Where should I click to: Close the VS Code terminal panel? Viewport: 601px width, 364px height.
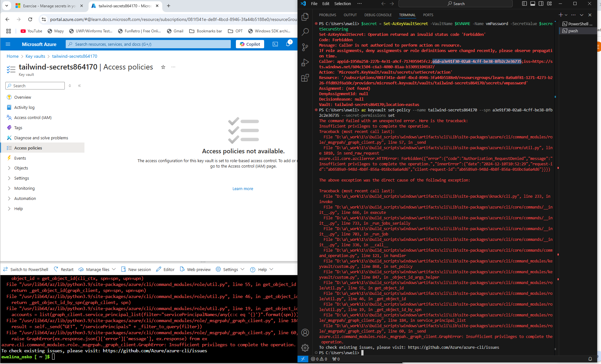(590, 15)
